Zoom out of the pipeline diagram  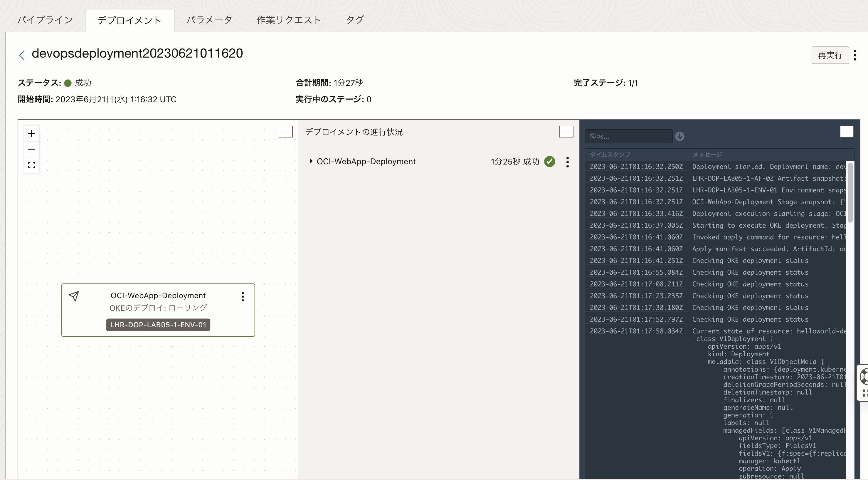point(31,149)
